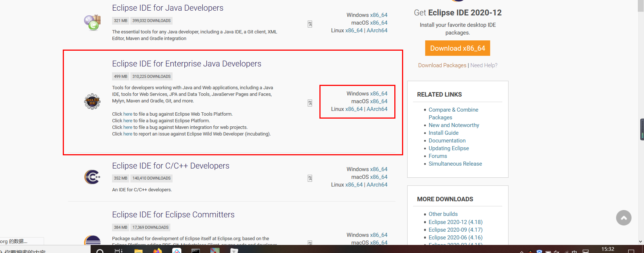The image size is (644, 253).
Task: Download Eclipse Committers Windows x86_64
Action: (x=379, y=235)
